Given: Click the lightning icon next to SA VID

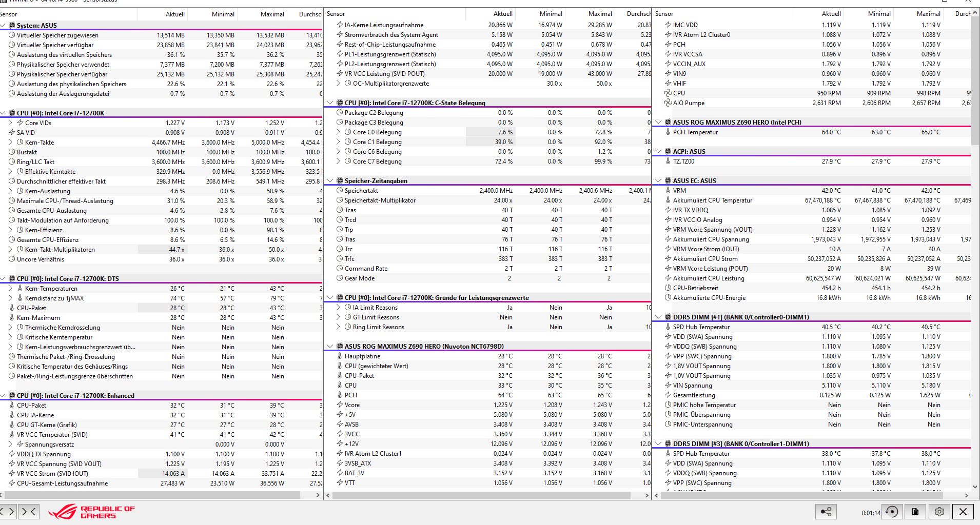Looking at the screenshot, I should coord(12,132).
